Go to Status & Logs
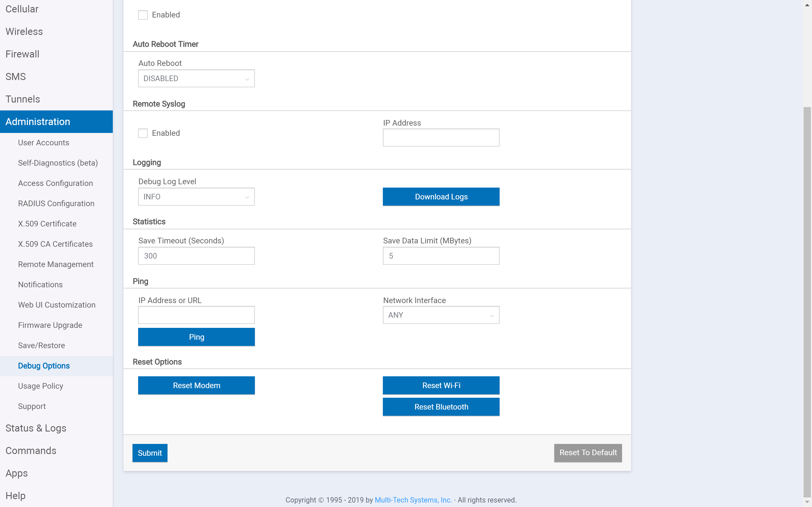The width and height of the screenshot is (812, 507). [36, 428]
